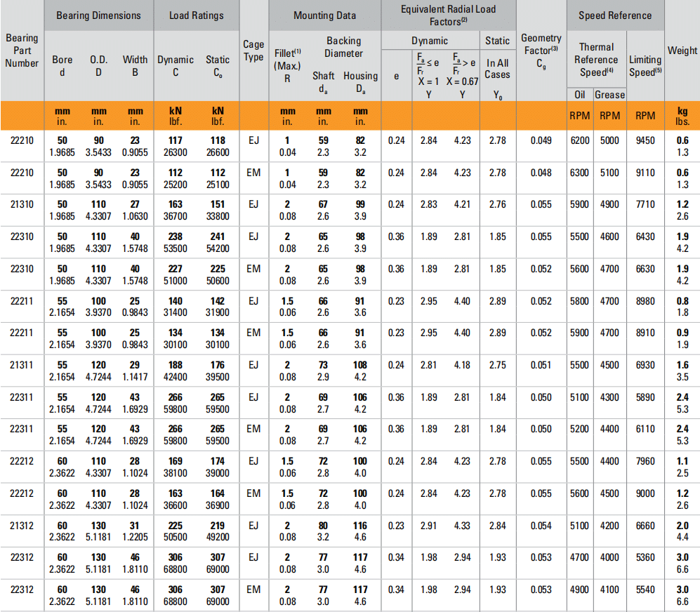Select the Grease column subheader
The width and height of the screenshot is (700, 612).
[609, 95]
